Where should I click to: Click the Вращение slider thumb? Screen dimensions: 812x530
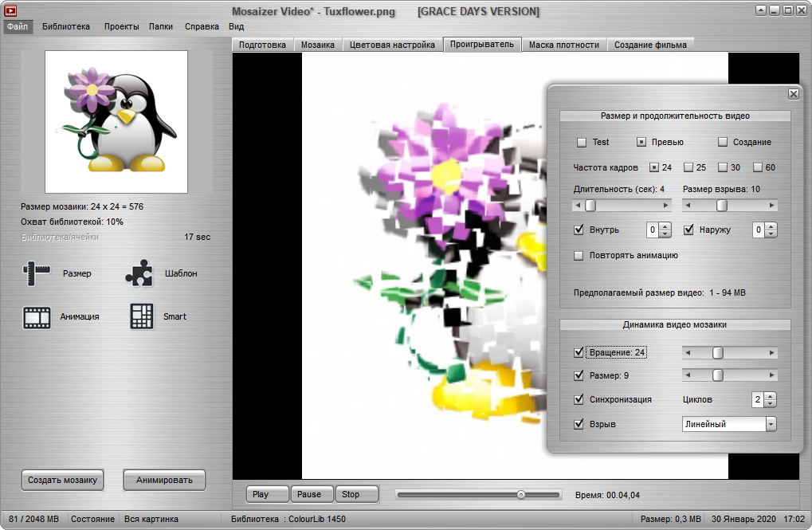click(x=718, y=353)
